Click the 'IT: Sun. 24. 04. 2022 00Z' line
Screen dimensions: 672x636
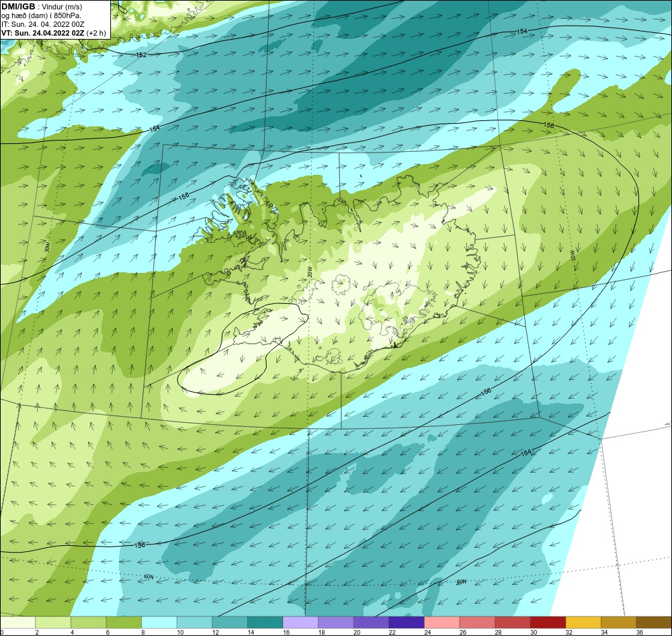click(x=42, y=24)
